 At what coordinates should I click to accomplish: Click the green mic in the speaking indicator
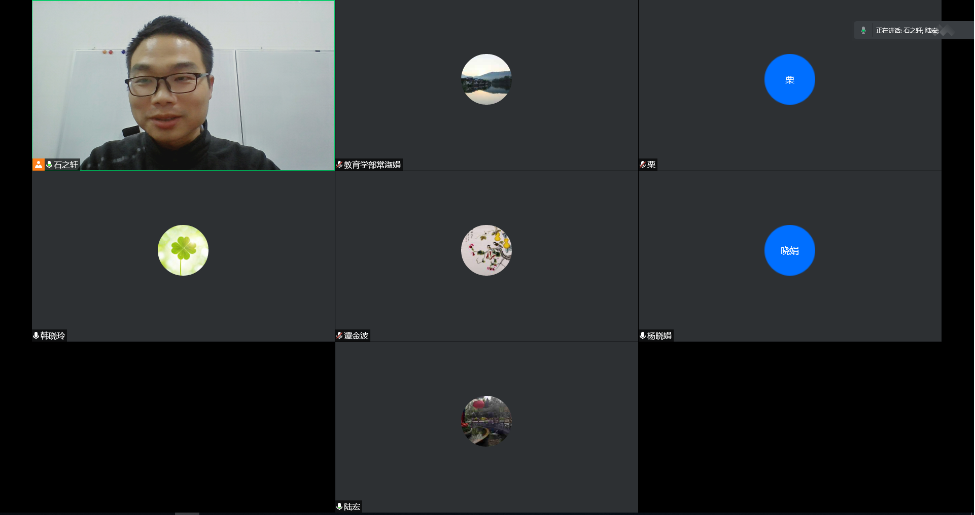click(x=864, y=31)
